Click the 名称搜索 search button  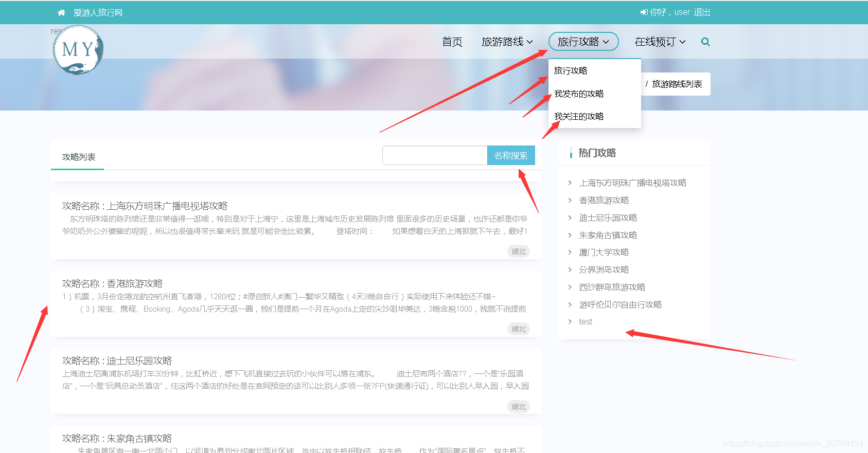point(511,156)
